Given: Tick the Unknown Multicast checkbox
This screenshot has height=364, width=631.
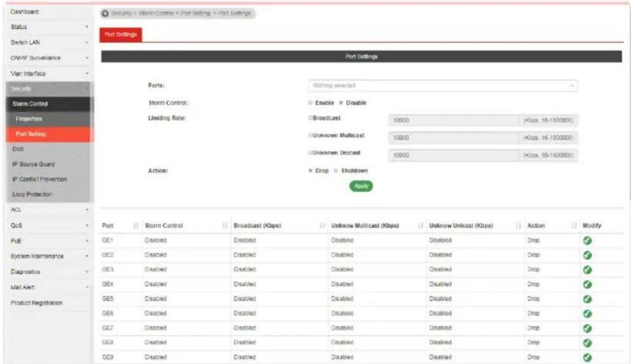Looking at the screenshot, I should (310, 135).
